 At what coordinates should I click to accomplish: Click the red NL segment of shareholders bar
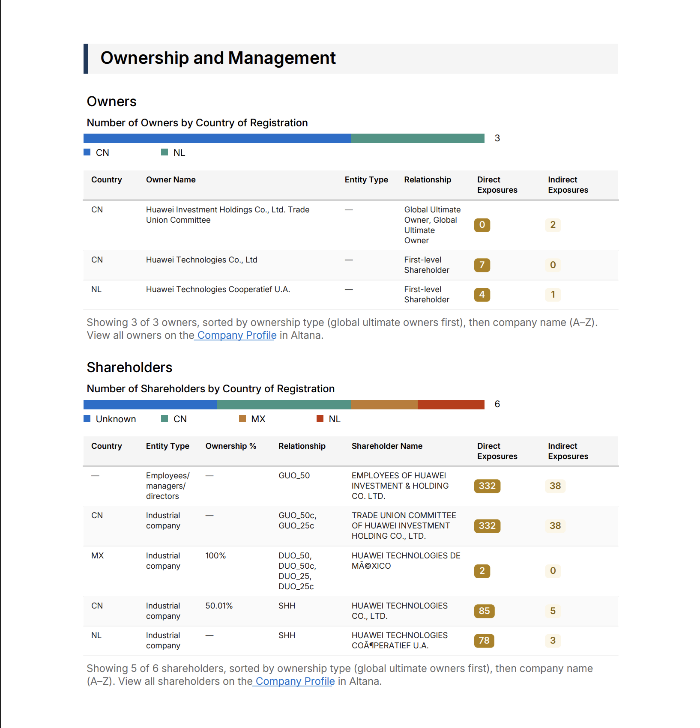pos(451,405)
